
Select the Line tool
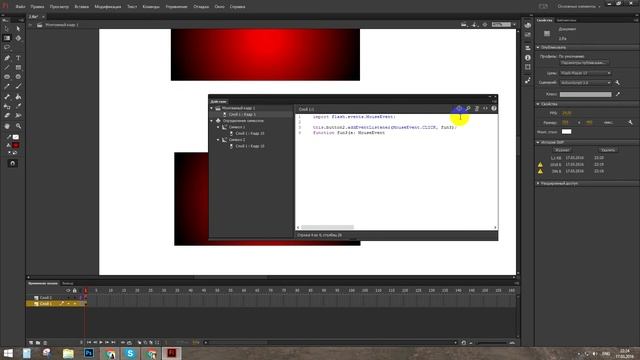click(x=7, y=67)
